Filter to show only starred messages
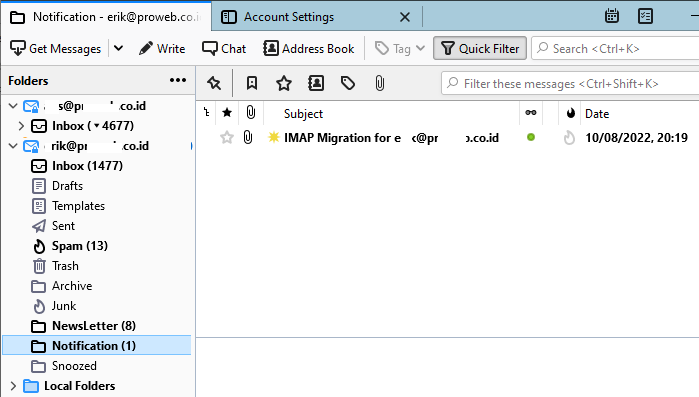This screenshot has width=699, height=397. [x=284, y=83]
